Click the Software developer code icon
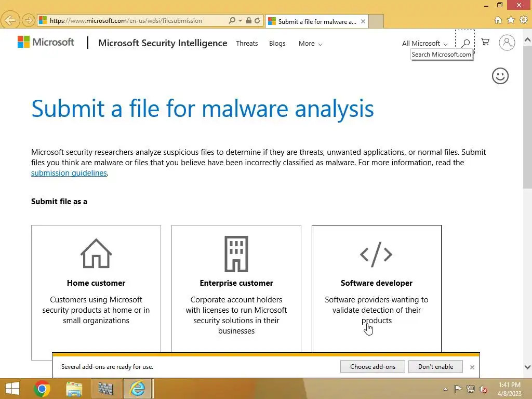Viewport: 532px width, 399px height. pos(376,254)
